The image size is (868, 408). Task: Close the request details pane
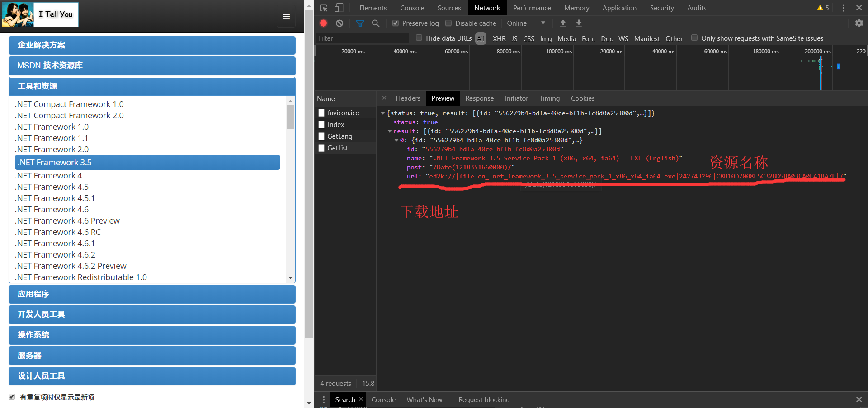click(384, 98)
